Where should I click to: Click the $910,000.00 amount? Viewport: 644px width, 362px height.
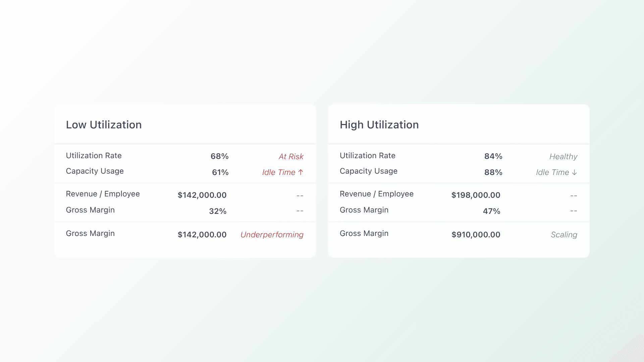[x=476, y=235]
